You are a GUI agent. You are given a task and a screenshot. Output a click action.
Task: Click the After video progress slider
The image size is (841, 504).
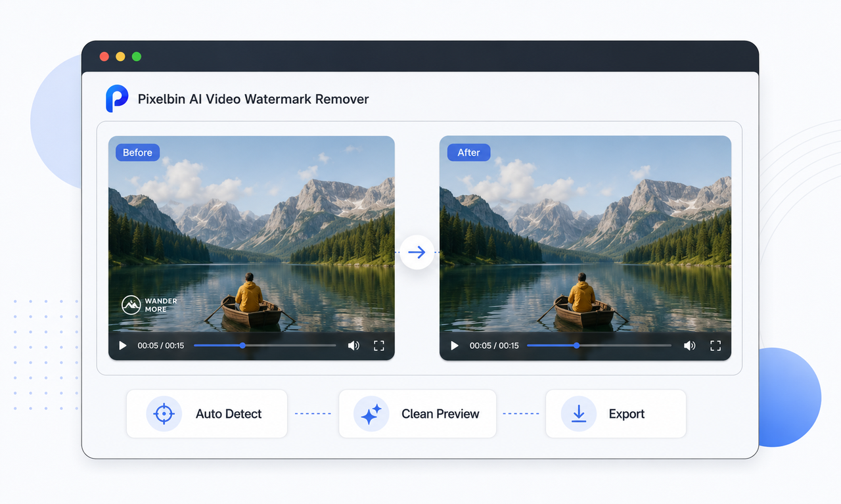pos(599,346)
